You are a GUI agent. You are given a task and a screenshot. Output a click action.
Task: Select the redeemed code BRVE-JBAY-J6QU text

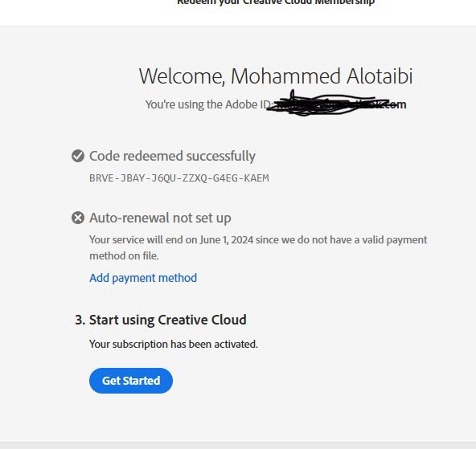pyautogui.click(x=179, y=178)
